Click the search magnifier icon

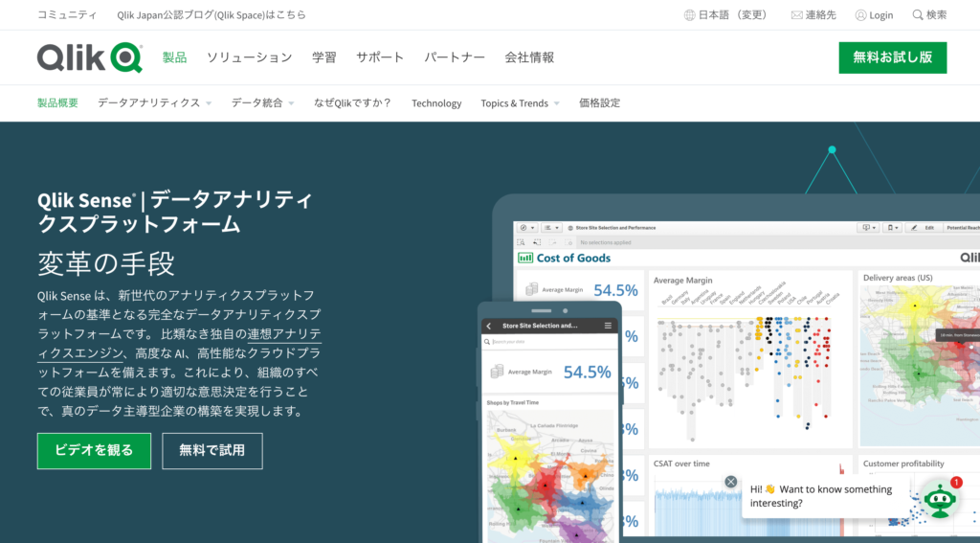point(918,14)
